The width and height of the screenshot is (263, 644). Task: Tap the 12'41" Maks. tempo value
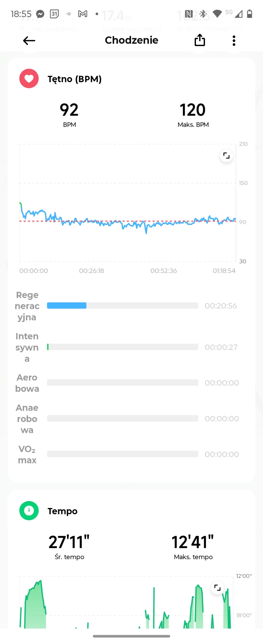pyautogui.click(x=193, y=542)
